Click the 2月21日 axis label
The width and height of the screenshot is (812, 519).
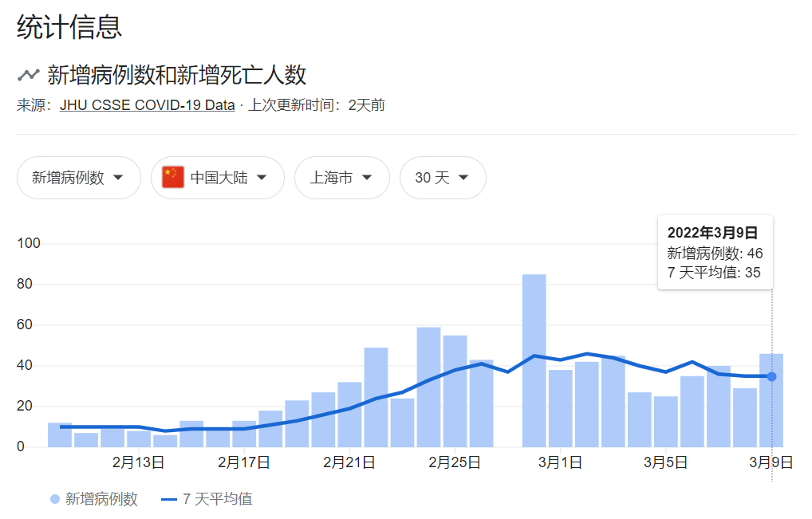tap(349, 462)
